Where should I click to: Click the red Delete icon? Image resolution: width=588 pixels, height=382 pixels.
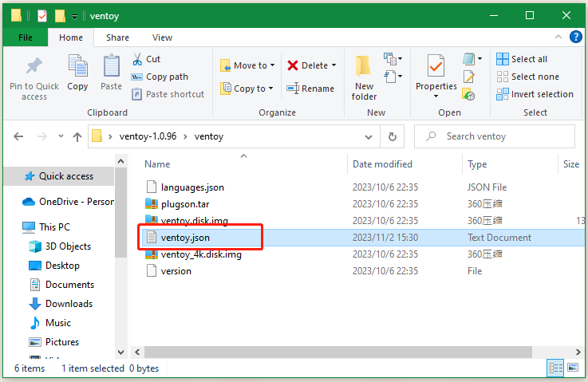pyautogui.click(x=293, y=65)
